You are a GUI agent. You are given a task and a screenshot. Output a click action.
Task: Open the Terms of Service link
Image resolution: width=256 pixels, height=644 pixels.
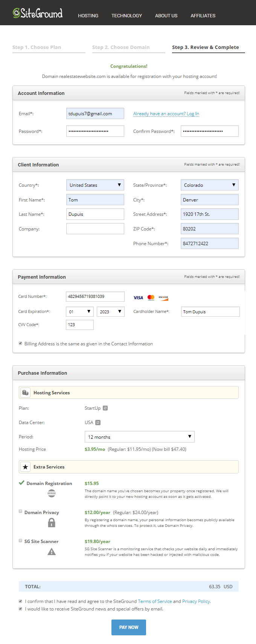[155, 601]
